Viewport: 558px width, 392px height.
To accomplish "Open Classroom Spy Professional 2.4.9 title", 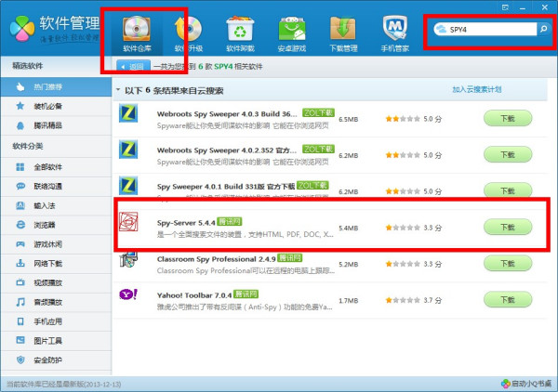I will coord(217,259).
